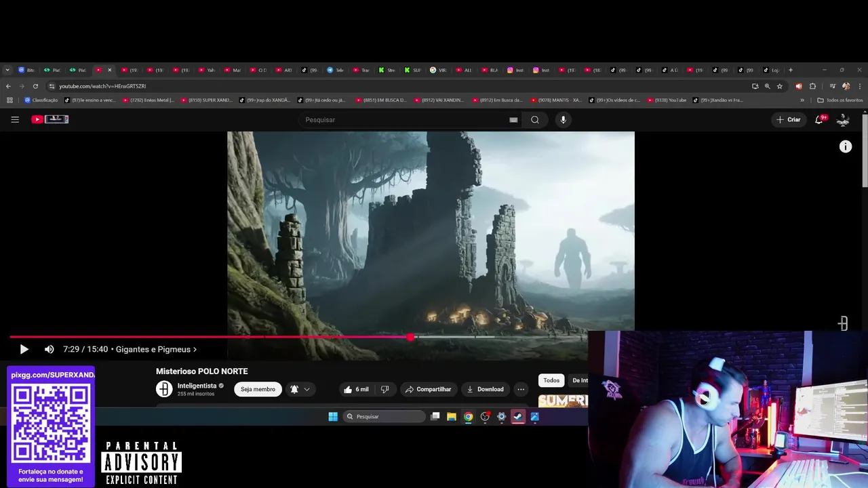This screenshot has height=488, width=868.
Task: Install app icon in address bar
Action: 755,86
